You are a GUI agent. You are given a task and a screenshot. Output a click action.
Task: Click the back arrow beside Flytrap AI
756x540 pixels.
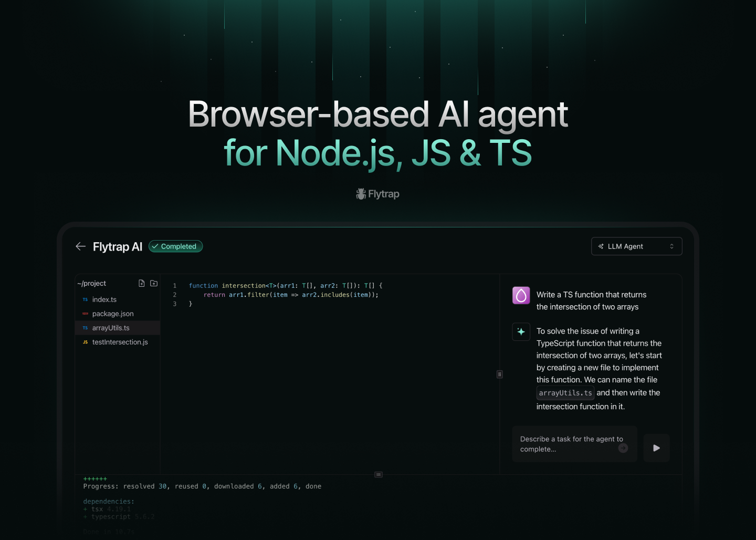[x=80, y=246]
